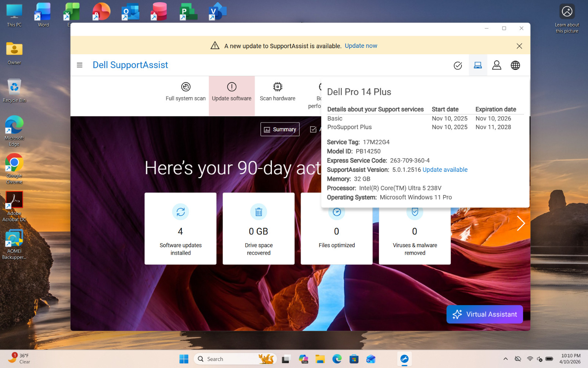The image size is (588, 368).
Task: Click the Dell Pro 14 Plus heading
Action: tap(359, 92)
